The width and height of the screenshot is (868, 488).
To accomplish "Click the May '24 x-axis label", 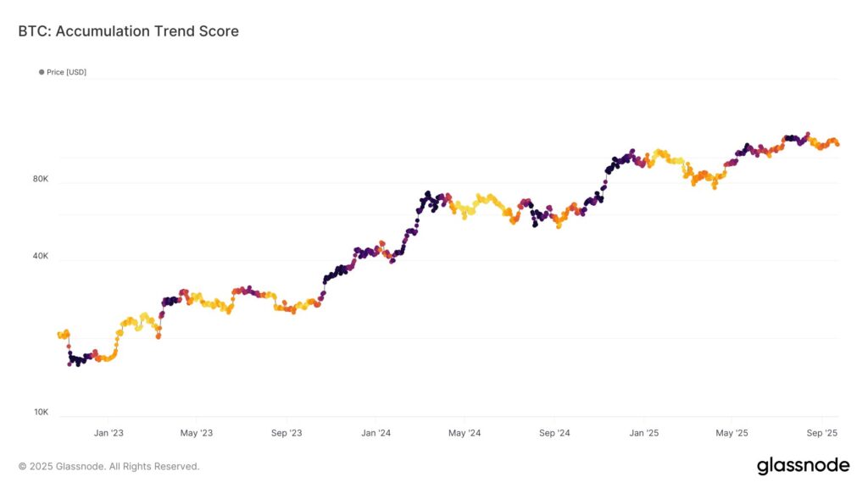I will point(464,433).
